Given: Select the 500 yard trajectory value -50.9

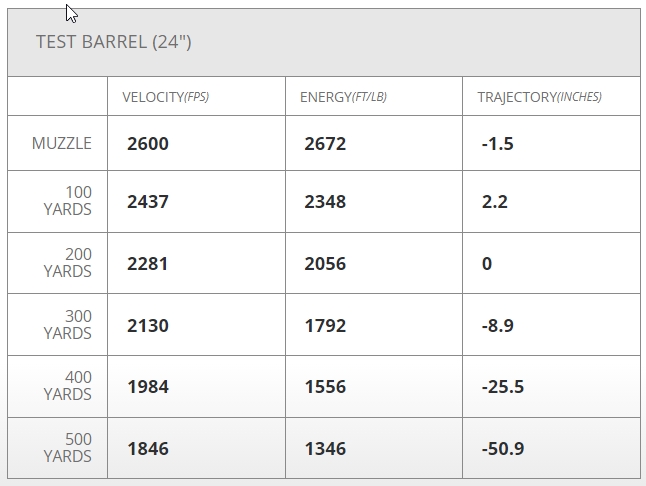Looking at the screenshot, I should [502, 449].
